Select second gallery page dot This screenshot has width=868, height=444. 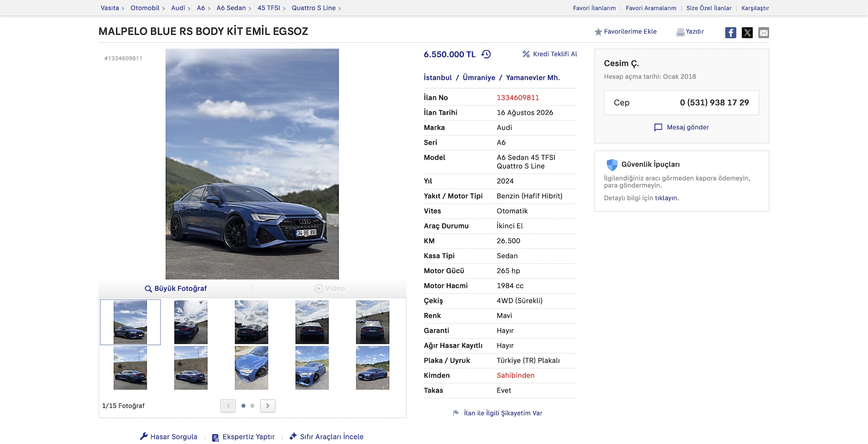click(x=252, y=406)
